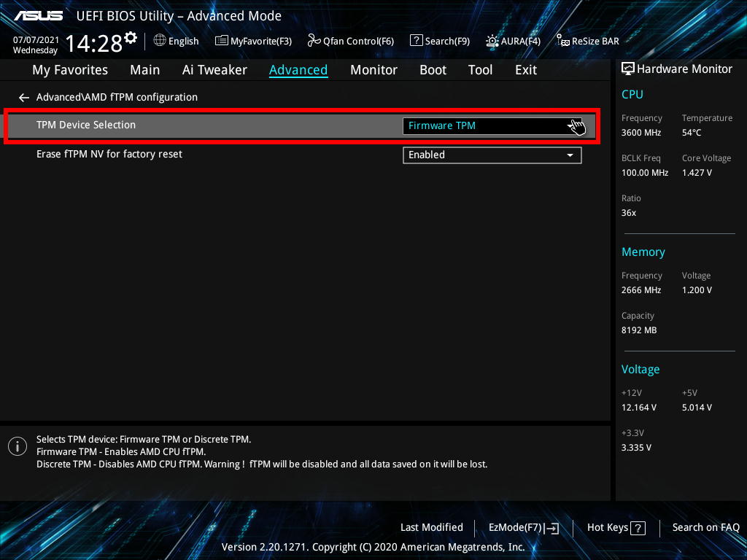This screenshot has width=747, height=560.
Task: Switch to EzMode(F7)
Action: pos(524,528)
